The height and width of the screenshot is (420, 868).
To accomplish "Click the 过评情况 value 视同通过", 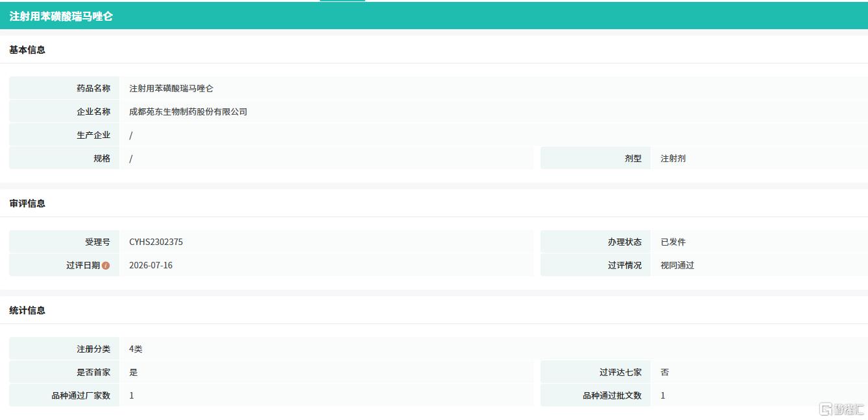I will click(x=677, y=265).
